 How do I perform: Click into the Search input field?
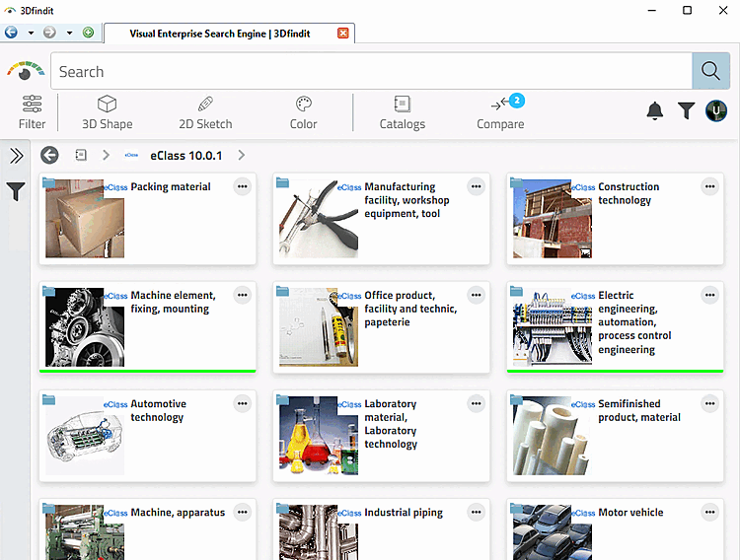(x=371, y=71)
